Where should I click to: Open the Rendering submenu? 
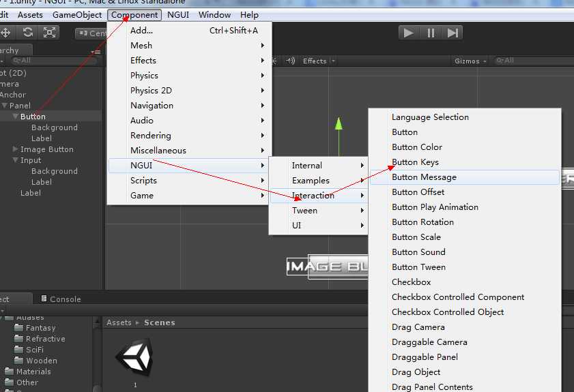coord(190,135)
